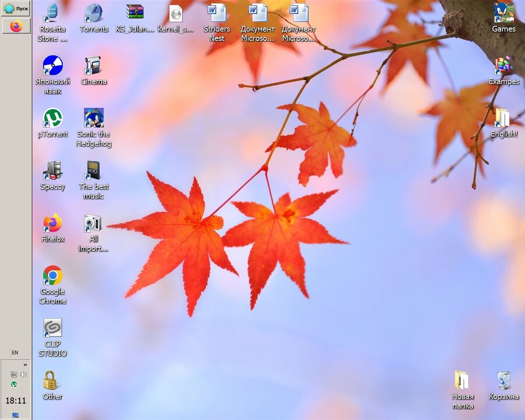Select the Корзина recycle bin
The height and width of the screenshot is (420, 525).
[x=503, y=380]
